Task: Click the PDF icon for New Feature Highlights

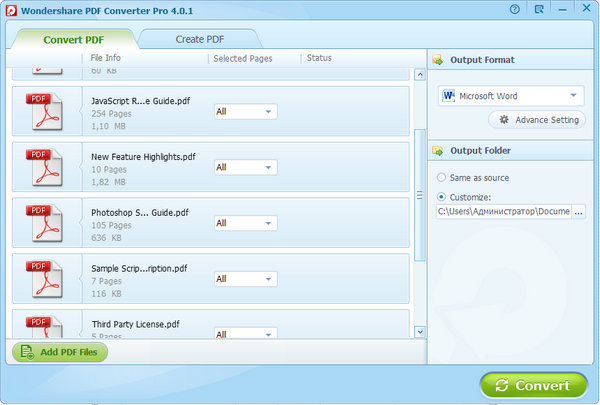Action: click(x=42, y=167)
